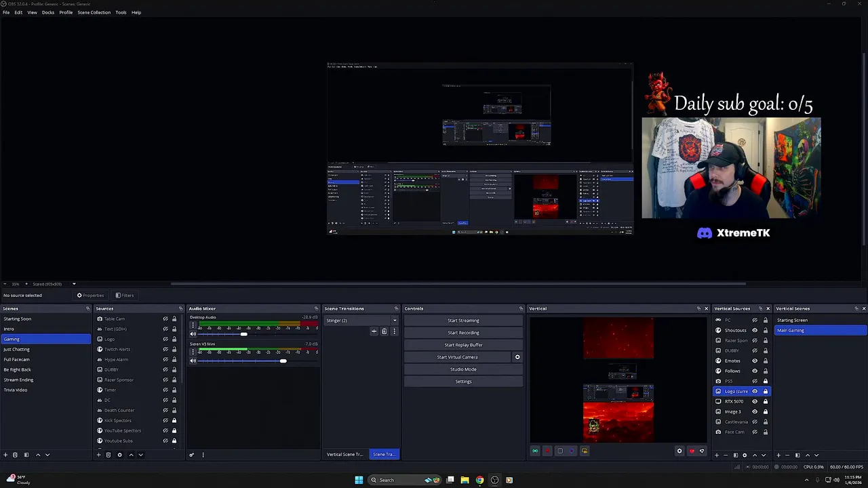
Task: Open the Docks menu
Action: [48, 12]
